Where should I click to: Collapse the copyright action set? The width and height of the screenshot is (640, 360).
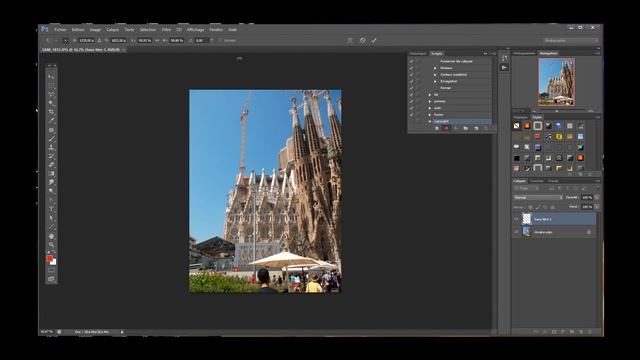(430, 121)
